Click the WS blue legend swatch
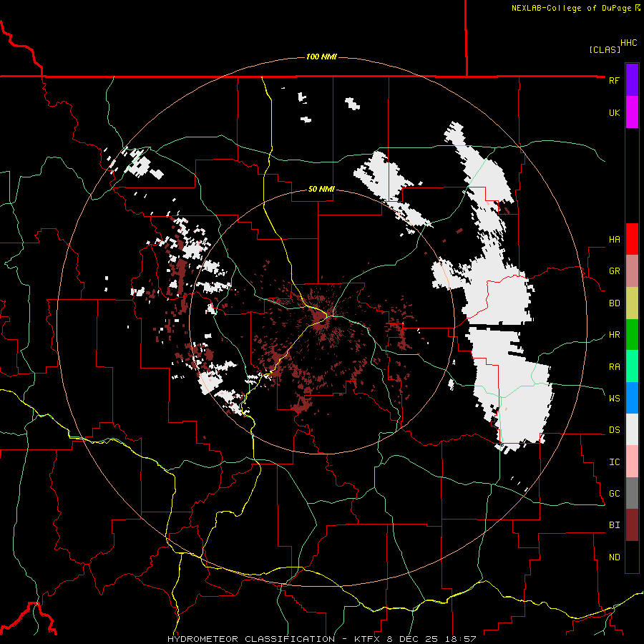Image resolution: width=644 pixels, height=644 pixels. click(632, 398)
